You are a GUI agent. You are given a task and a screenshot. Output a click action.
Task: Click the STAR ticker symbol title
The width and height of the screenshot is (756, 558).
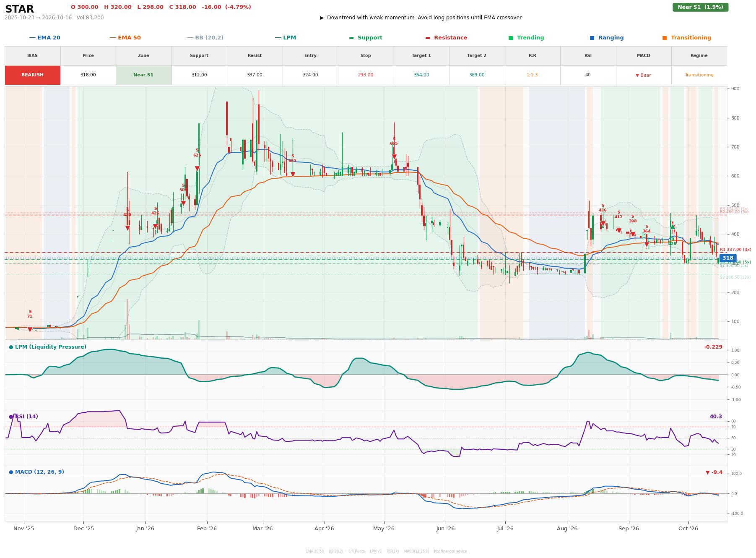click(20, 9)
